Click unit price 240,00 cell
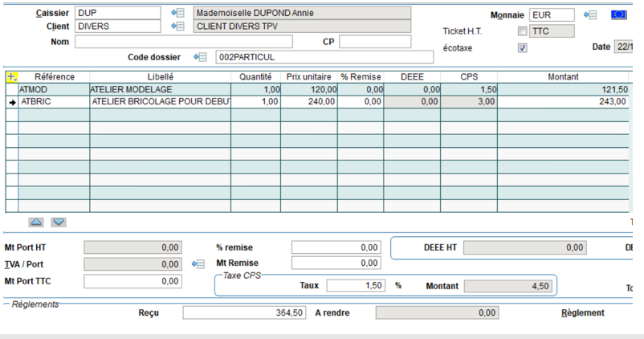The height and width of the screenshot is (339, 644). 309,102
